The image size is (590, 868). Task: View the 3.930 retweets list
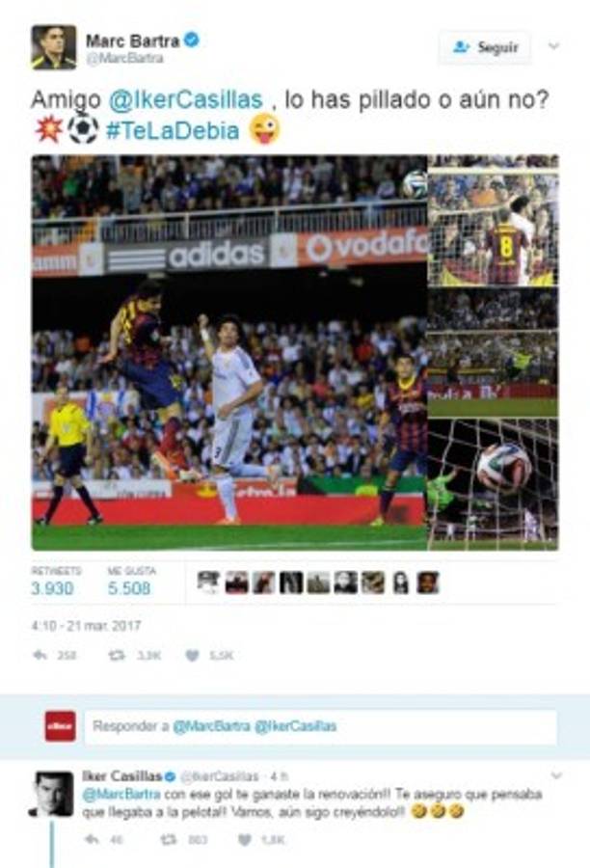[51, 588]
